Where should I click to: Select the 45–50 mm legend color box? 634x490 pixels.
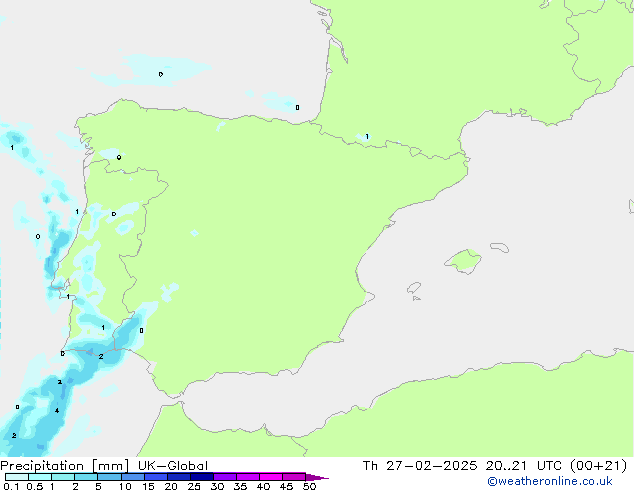click(x=294, y=477)
